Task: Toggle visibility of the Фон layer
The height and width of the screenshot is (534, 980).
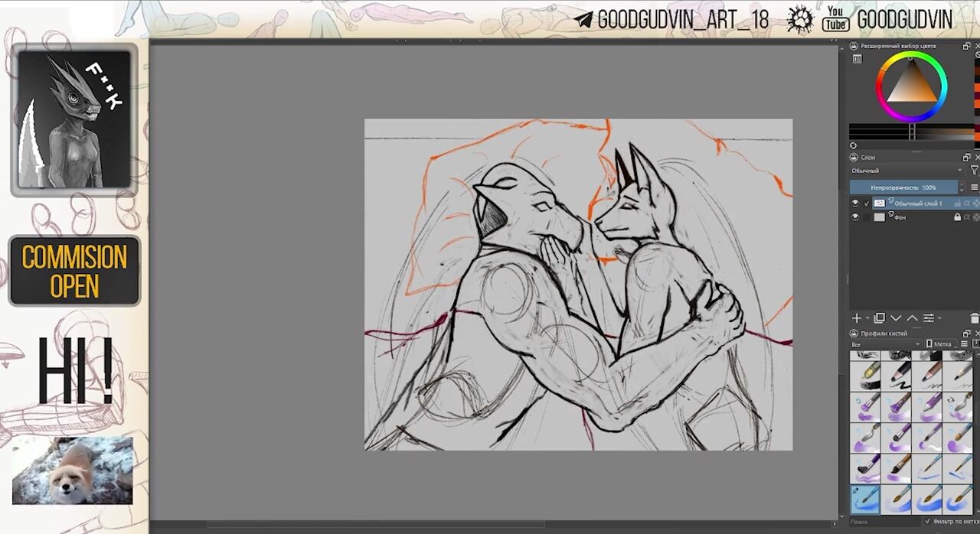Action: click(855, 217)
